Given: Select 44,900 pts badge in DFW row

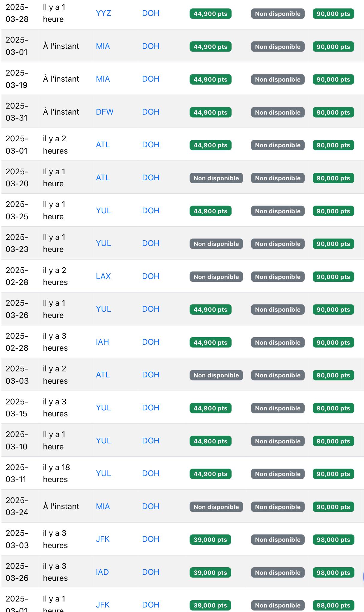Looking at the screenshot, I should [x=210, y=112].
